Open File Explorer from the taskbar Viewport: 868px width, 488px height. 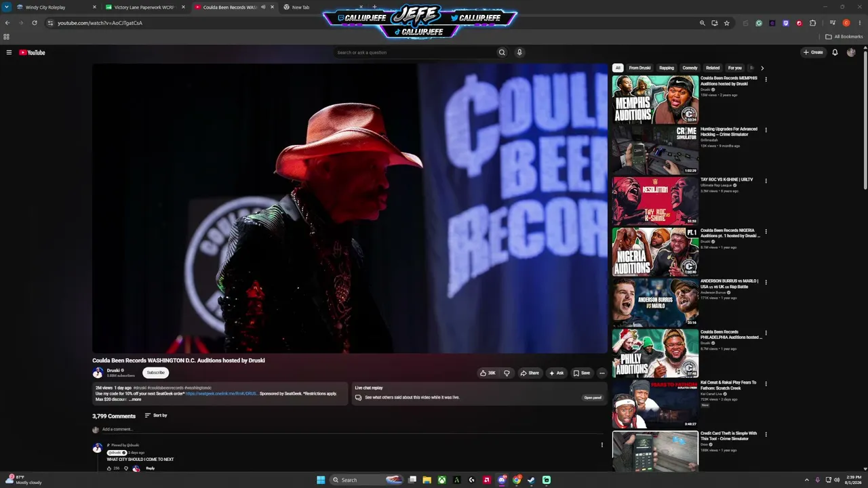(427, 480)
